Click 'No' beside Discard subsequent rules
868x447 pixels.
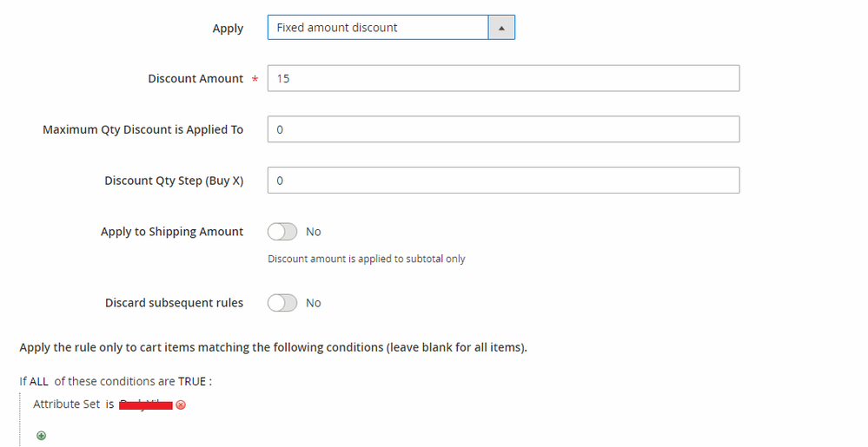pyautogui.click(x=313, y=303)
